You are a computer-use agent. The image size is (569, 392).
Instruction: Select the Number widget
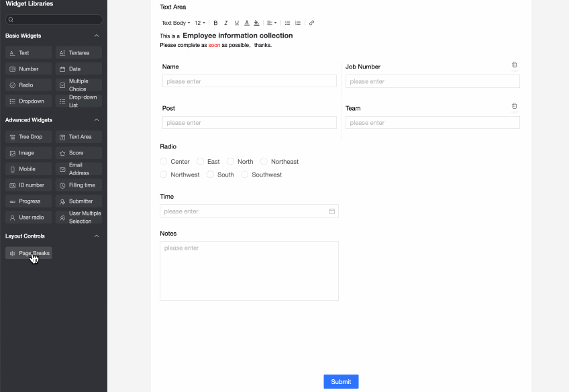(x=29, y=69)
